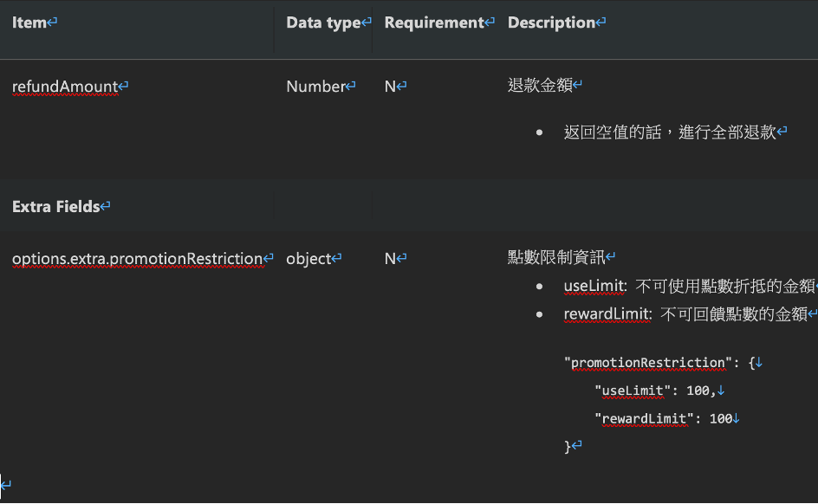Click the Number data type cell

[x=316, y=86]
